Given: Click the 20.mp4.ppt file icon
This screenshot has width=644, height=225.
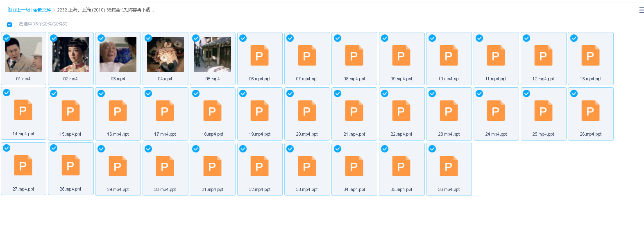Looking at the screenshot, I should click(307, 111).
